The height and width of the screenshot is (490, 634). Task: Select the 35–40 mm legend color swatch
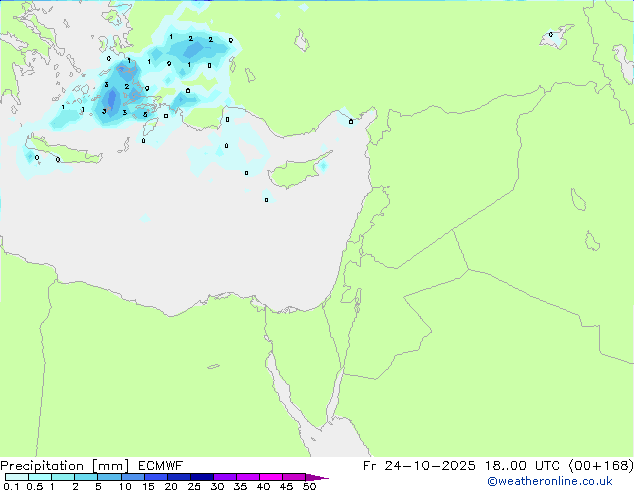pos(247,477)
